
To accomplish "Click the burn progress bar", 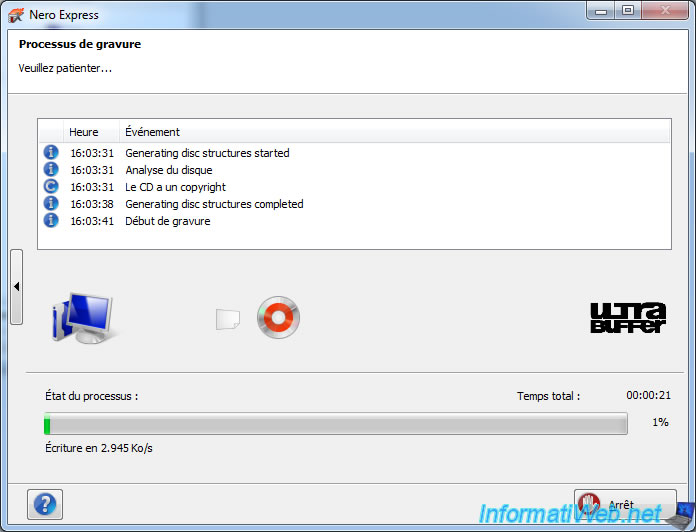I will (x=336, y=424).
